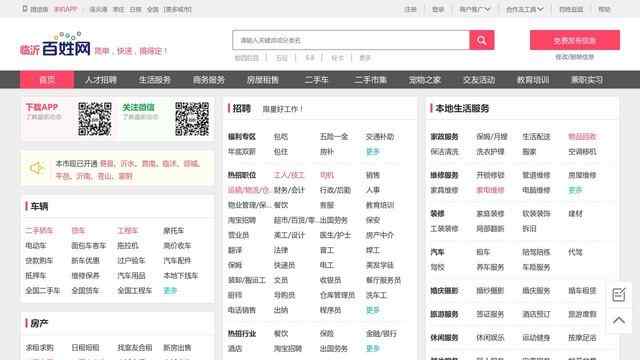Screen dimensions: 640x360
Task: Open the 医生/护士 job link
Action: [x=335, y=235]
